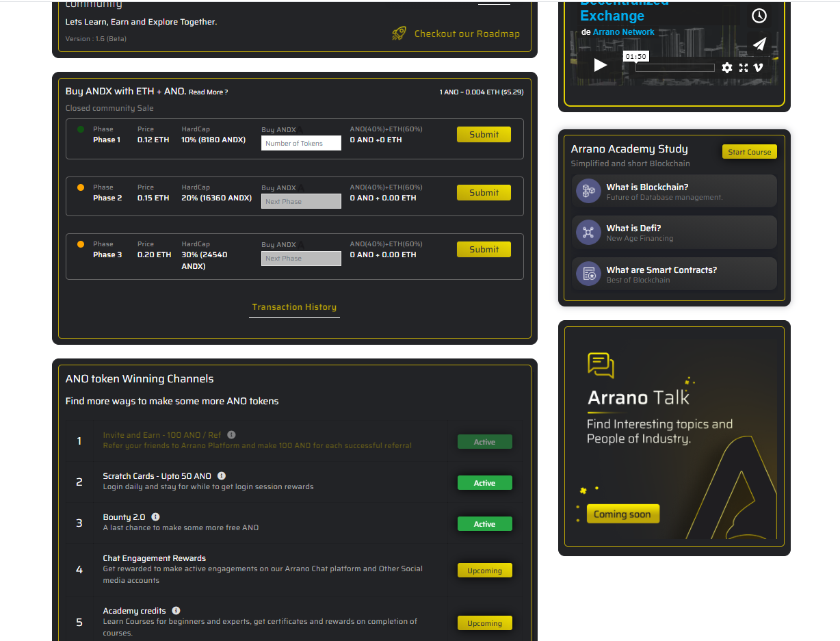Click Active button for Bounty 2.0
The image size is (840, 641).
[x=484, y=524]
